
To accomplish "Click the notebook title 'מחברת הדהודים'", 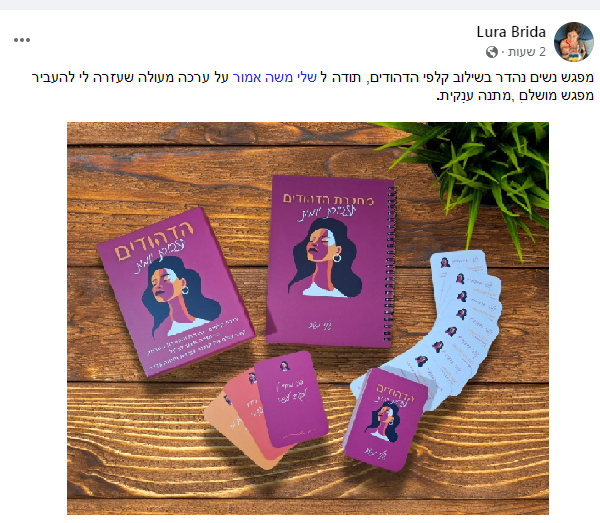I will tap(328, 199).
